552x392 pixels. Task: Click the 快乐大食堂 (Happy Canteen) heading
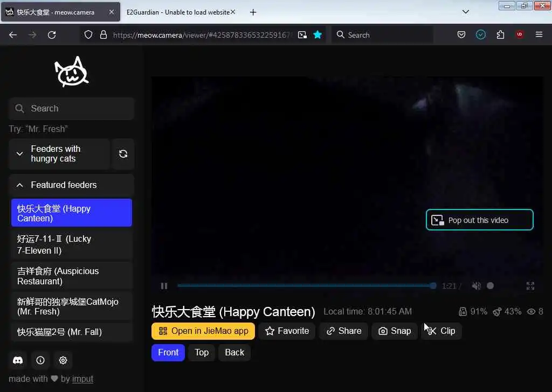(x=233, y=312)
